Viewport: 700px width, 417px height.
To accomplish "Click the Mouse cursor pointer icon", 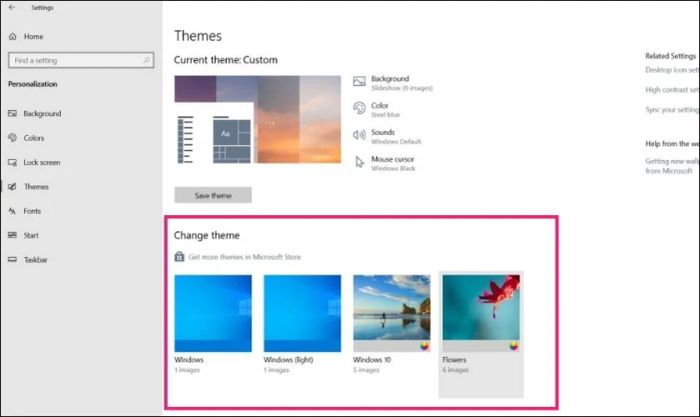I will 359,162.
